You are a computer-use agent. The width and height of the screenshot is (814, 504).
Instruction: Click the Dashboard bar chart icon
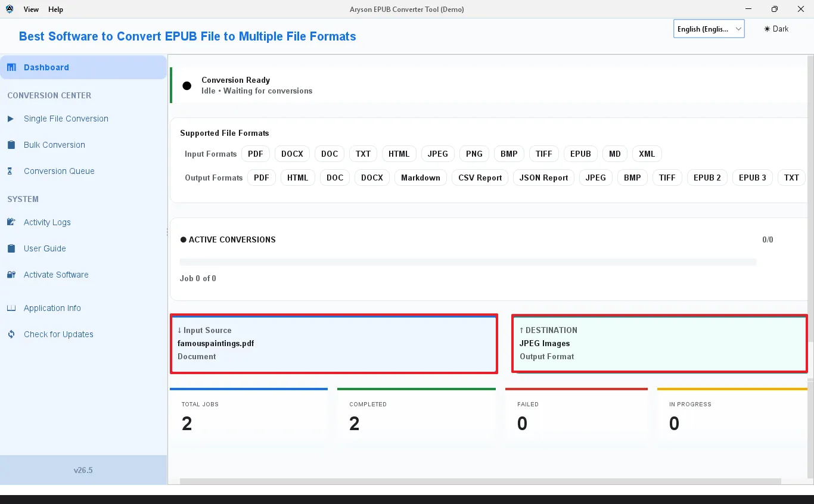click(x=11, y=67)
